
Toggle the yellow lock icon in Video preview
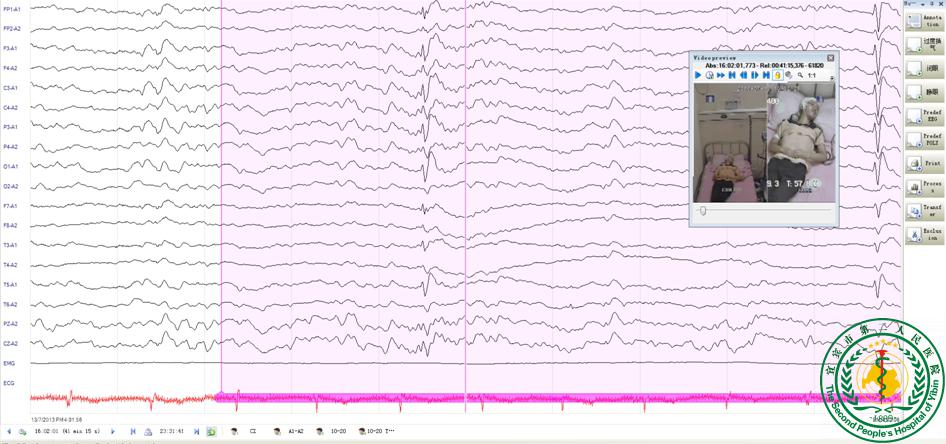point(777,75)
